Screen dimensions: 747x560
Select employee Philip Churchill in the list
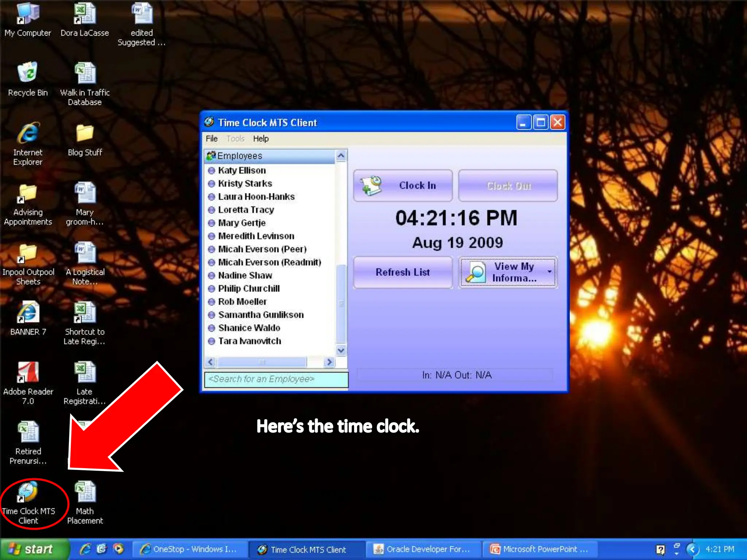tap(248, 288)
